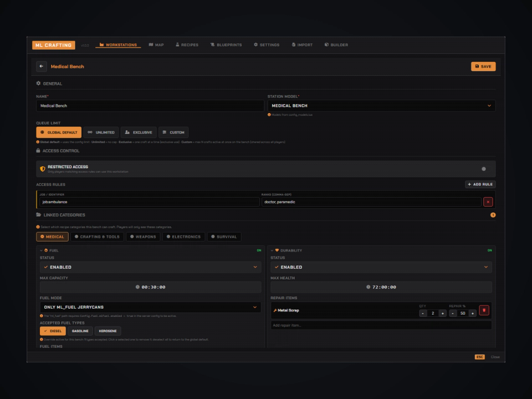
Task: Add a new access rule
Action: (480, 184)
